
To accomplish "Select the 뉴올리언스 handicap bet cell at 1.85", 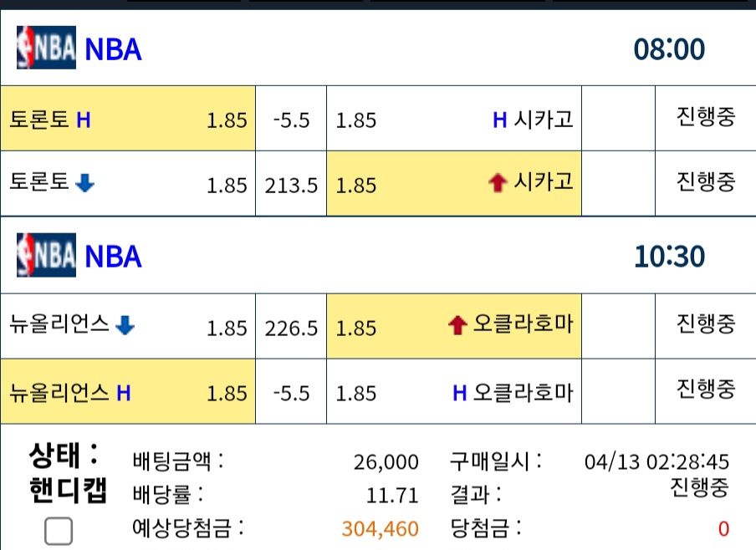I will 128,391.
